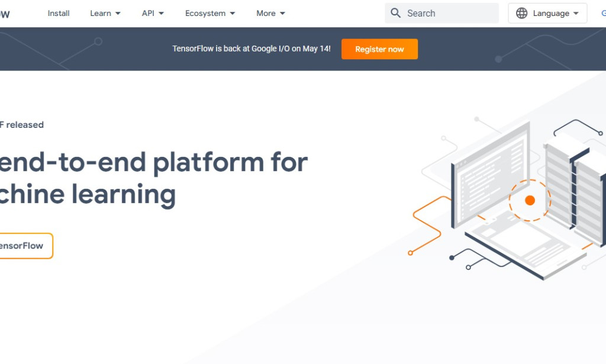Click the Google I/O May 14 banner text
The image size is (606, 364).
(252, 49)
